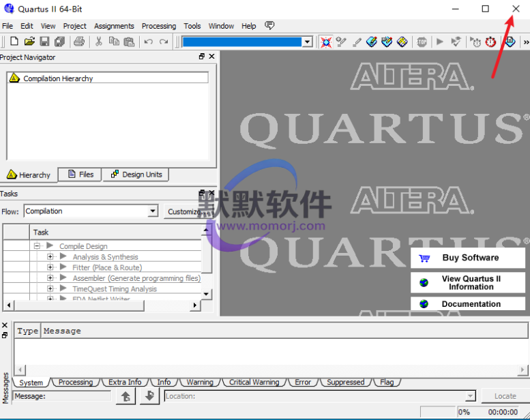Click the previous message up arrow button
The image size is (530, 420).
[x=126, y=396]
